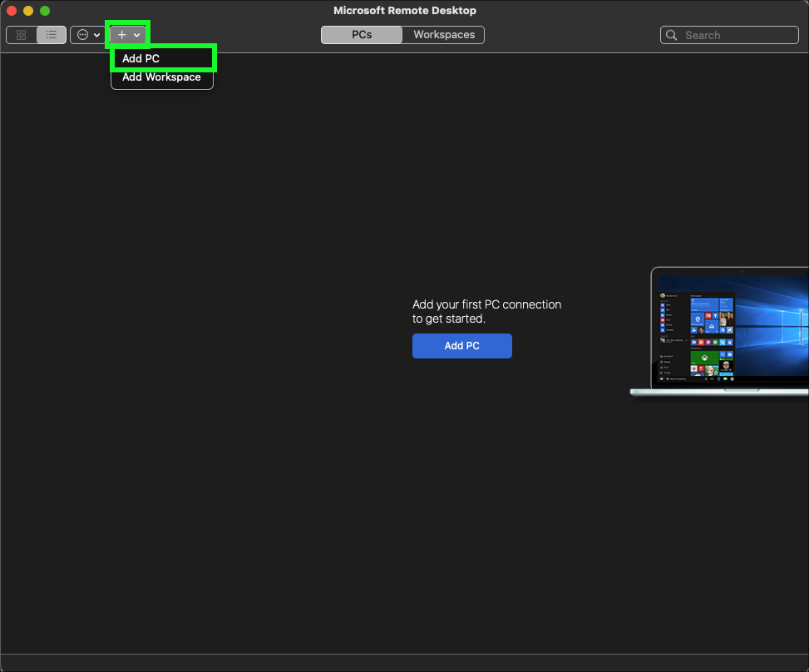Viewport: 809px width, 672px height.
Task: Close the Microsoft Remote Desktop window
Action: [x=12, y=11]
